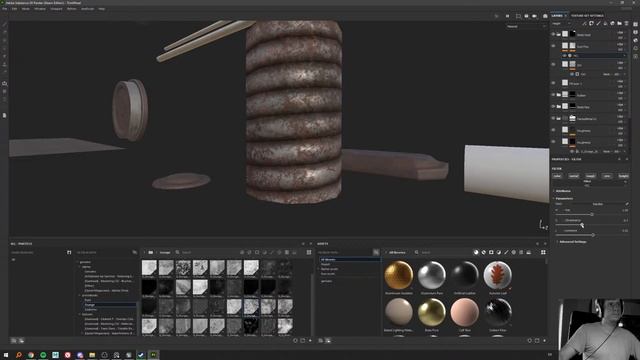Open Chrome from the taskbar

coord(31,355)
